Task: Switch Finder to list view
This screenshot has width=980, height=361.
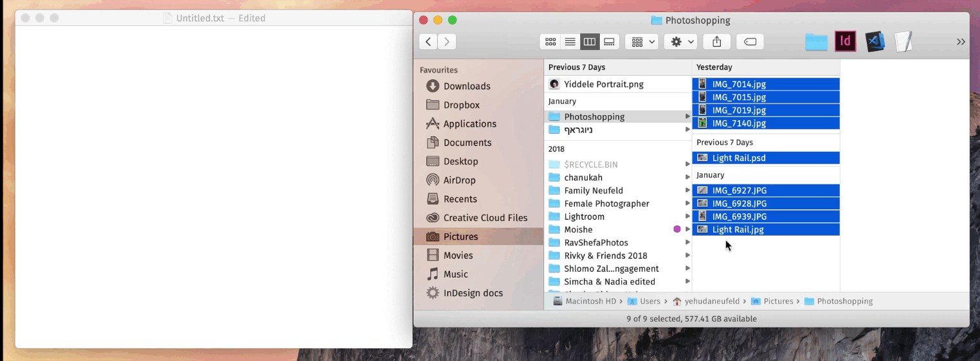Action: coord(570,42)
